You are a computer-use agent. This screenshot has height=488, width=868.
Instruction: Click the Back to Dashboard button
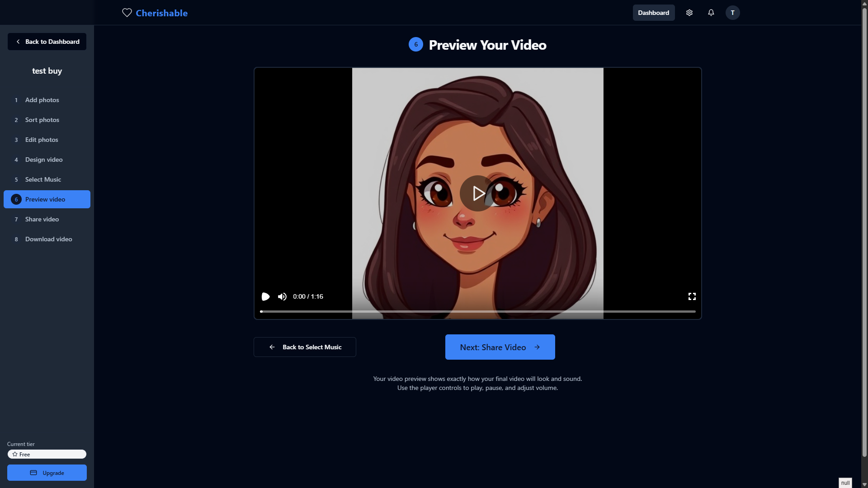pyautogui.click(x=47, y=42)
